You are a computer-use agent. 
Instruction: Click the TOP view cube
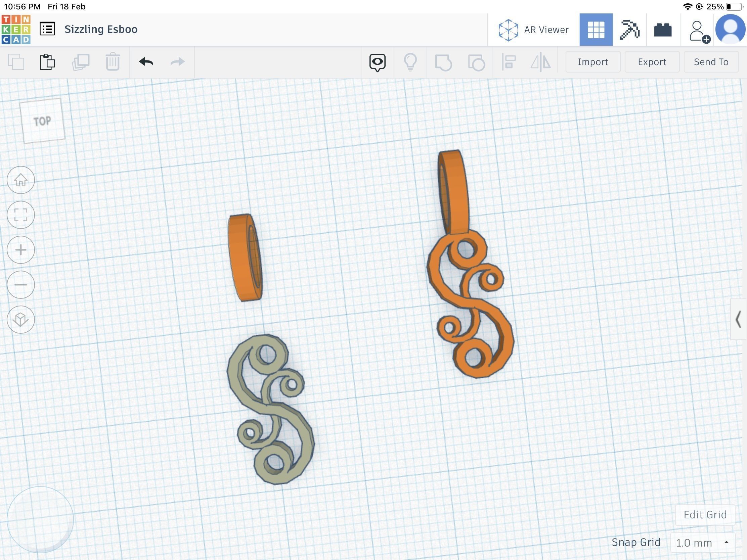click(x=42, y=121)
